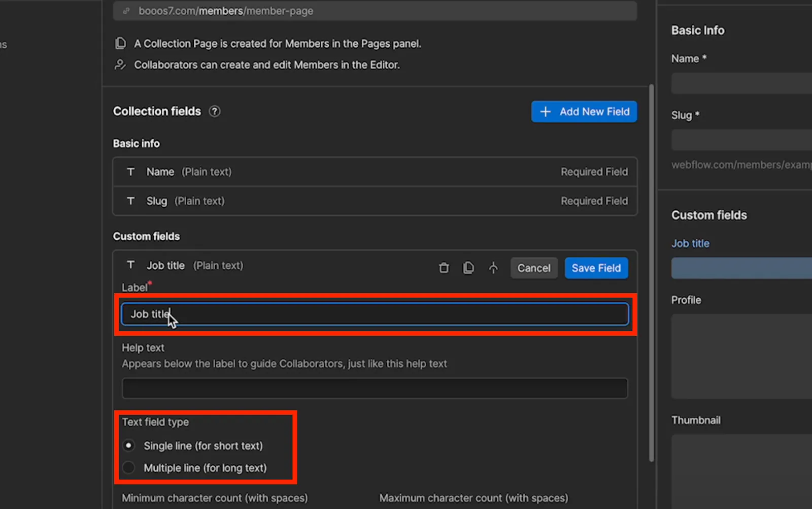The image size is (812, 509).
Task: Click the Add New Field button
Action: [584, 112]
